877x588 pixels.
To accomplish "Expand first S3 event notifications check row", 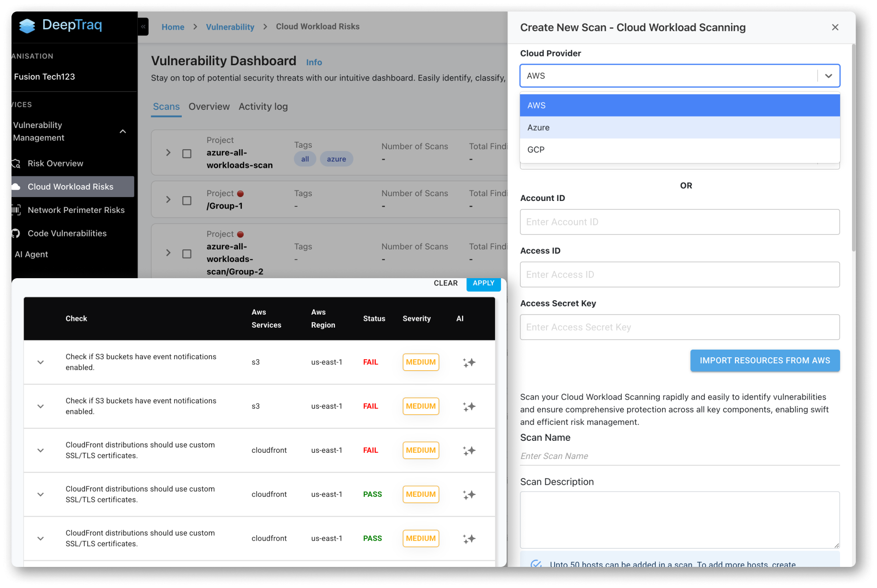I will pyautogui.click(x=41, y=363).
